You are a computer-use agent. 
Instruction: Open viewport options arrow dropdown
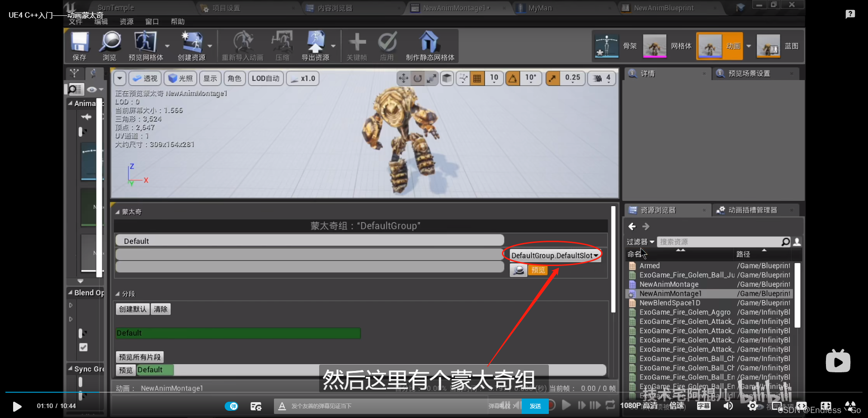point(119,78)
